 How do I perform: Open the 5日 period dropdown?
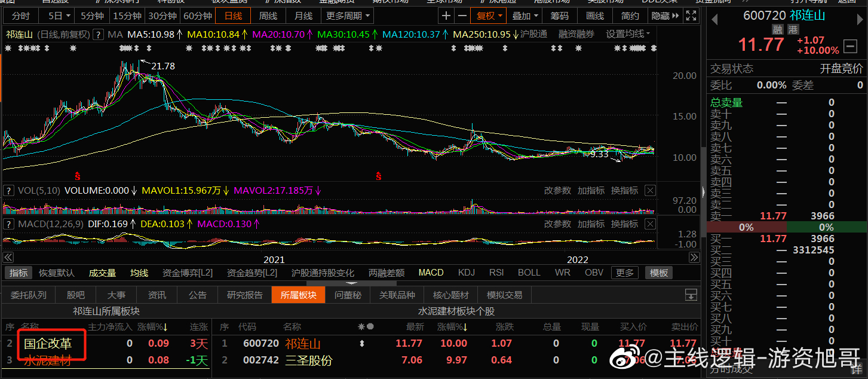(58, 16)
